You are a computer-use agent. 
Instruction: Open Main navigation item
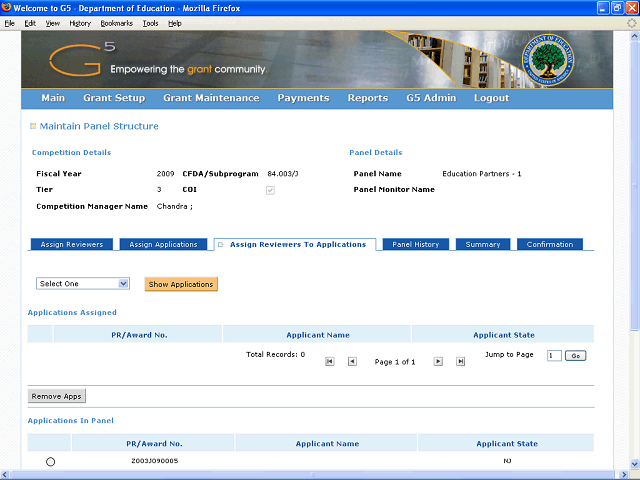[x=53, y=98]
